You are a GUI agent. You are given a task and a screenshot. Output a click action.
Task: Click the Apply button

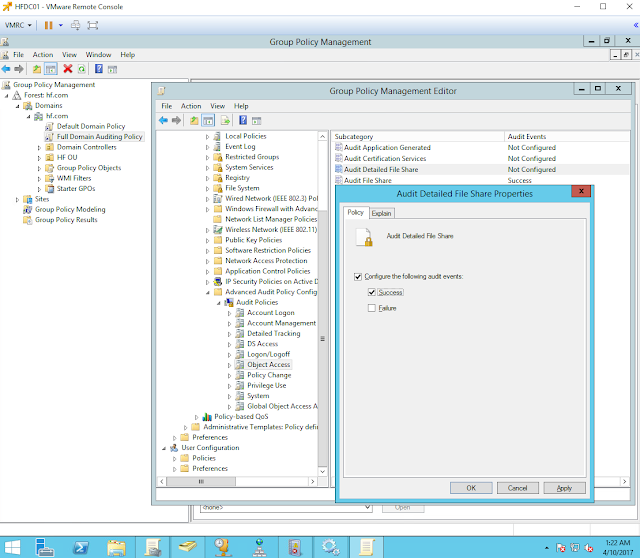coord(564,488)
